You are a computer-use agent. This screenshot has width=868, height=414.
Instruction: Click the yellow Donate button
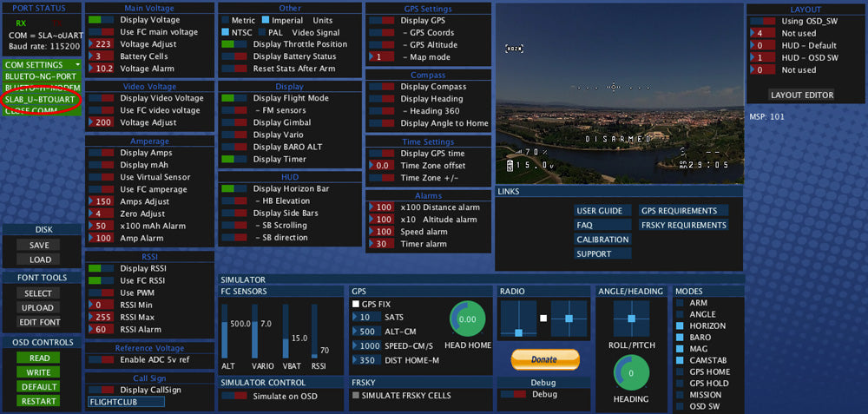(545, 359)
